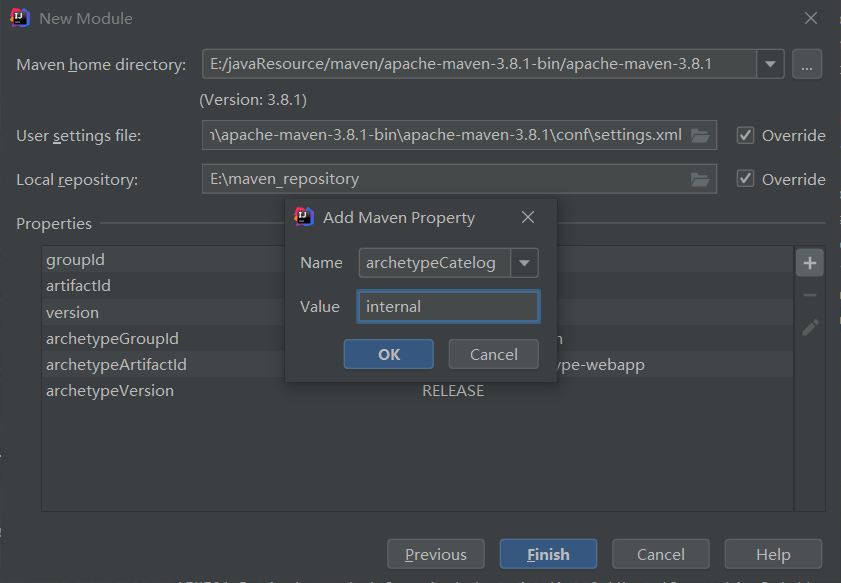
Task: Click Finish to create the module
Action: tap(548, 554)
